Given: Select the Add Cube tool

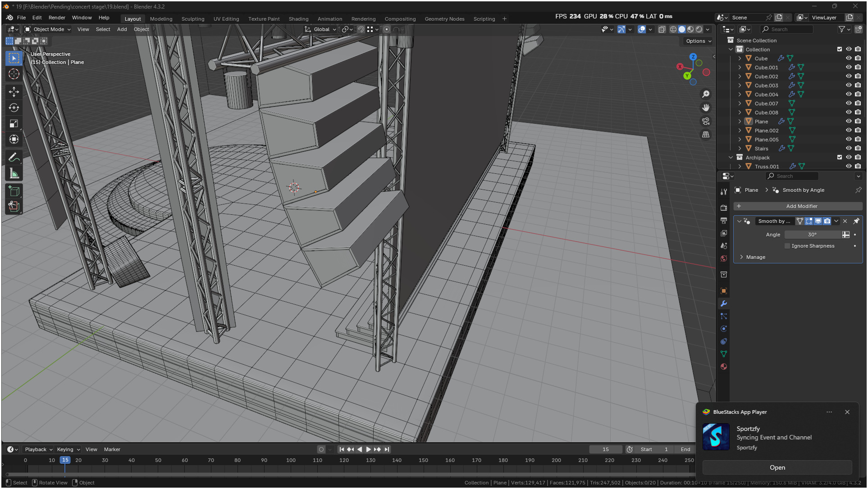Looking at the screenshot, I should [x=14, y=191].
